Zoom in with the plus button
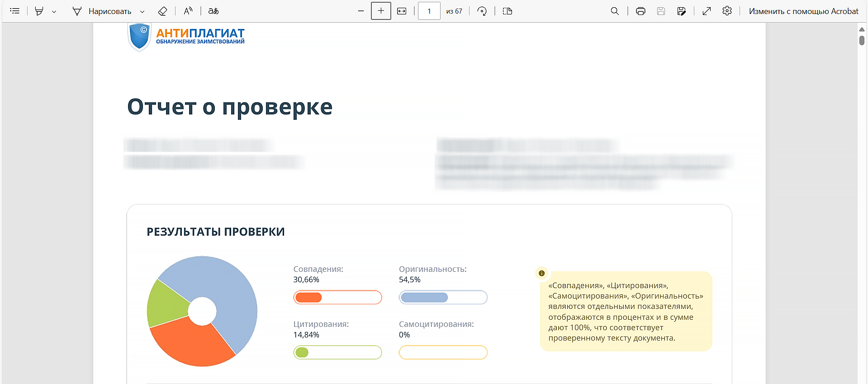 click(x=381, y=11)
